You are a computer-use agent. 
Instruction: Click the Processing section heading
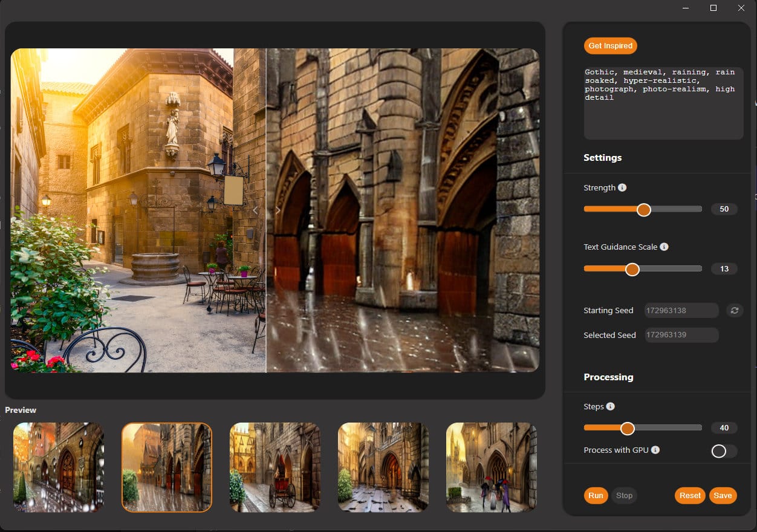608,377
